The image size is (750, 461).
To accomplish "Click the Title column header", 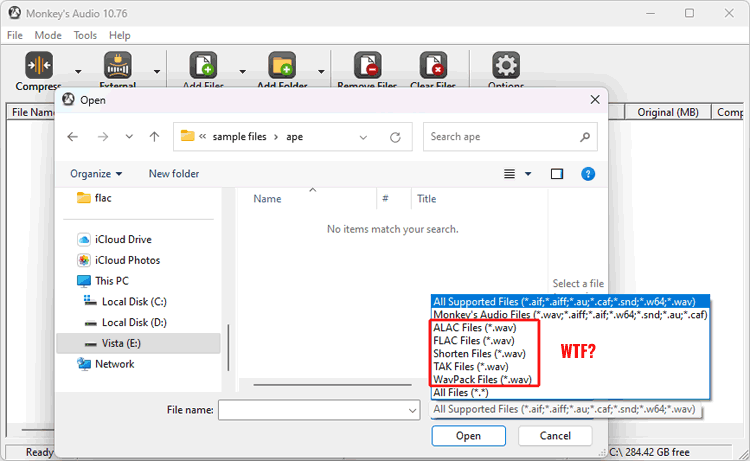I will pyautogui.click(x=426, y=199).
